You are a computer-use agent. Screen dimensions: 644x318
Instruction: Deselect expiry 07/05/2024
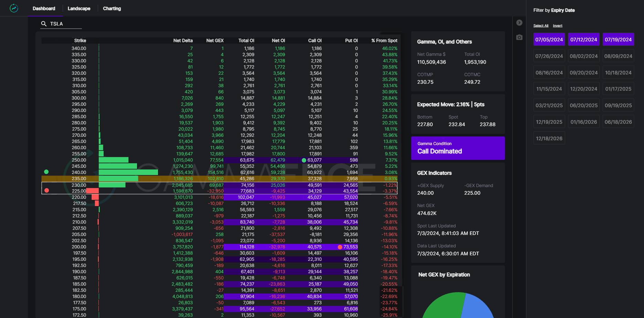[549, 40]
